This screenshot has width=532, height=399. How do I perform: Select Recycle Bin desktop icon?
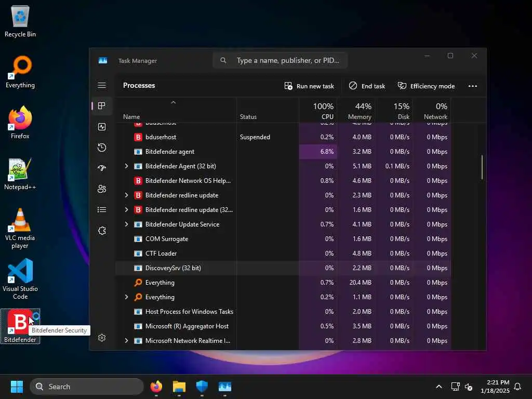point(20,21)
